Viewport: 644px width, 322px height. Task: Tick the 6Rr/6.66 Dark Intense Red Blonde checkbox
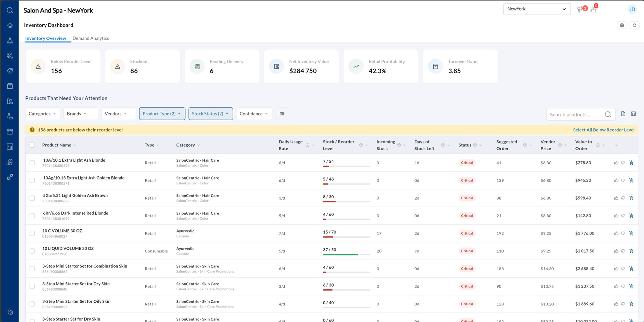(32, 216)
